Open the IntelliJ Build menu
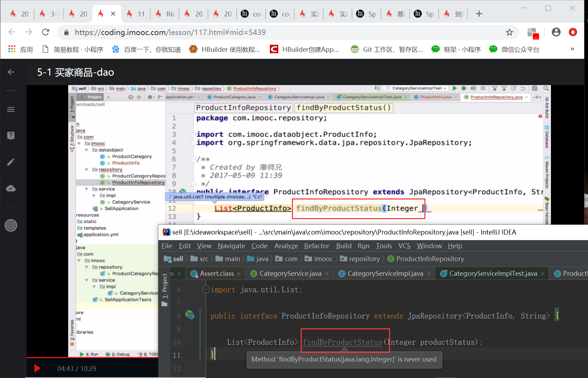 pos(344,246)
